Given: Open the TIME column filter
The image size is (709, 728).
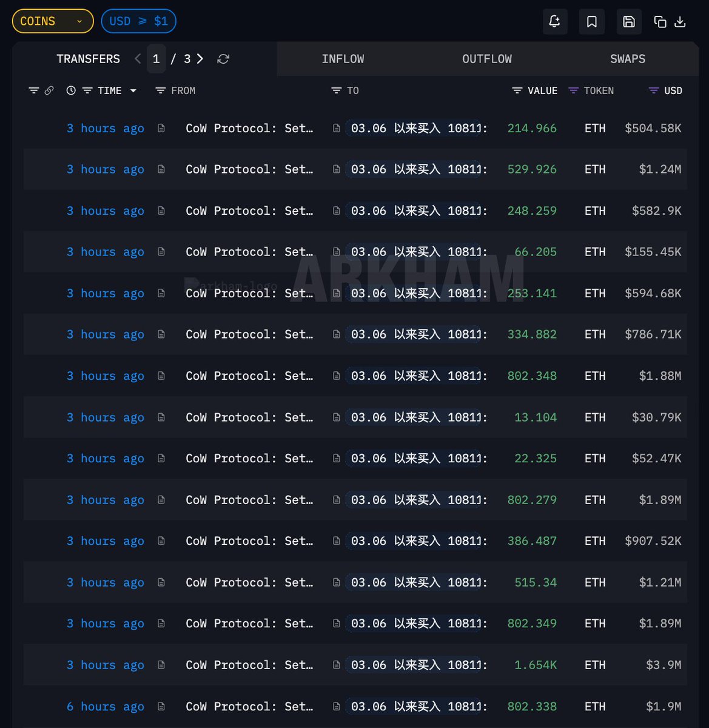Looking at the screenshot, I should point(87,90).
